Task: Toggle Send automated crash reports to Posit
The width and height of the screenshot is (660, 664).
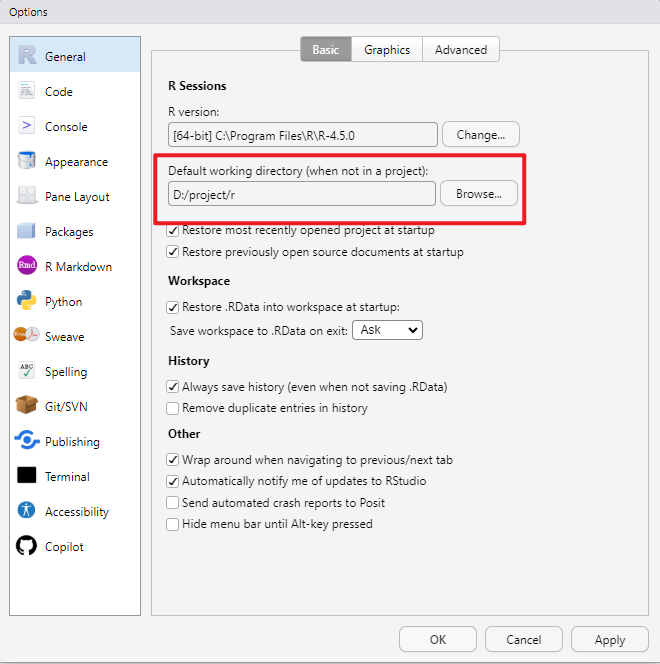Action: click(x=173, y=503)
